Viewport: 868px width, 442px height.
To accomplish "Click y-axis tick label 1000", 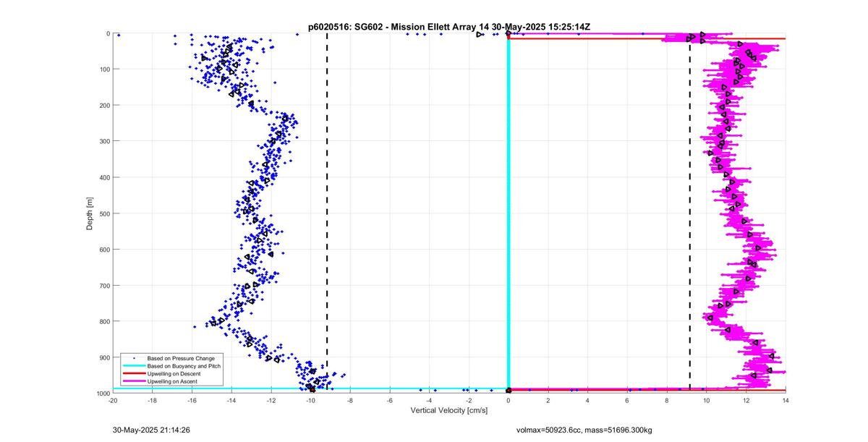I will [102, 394].
